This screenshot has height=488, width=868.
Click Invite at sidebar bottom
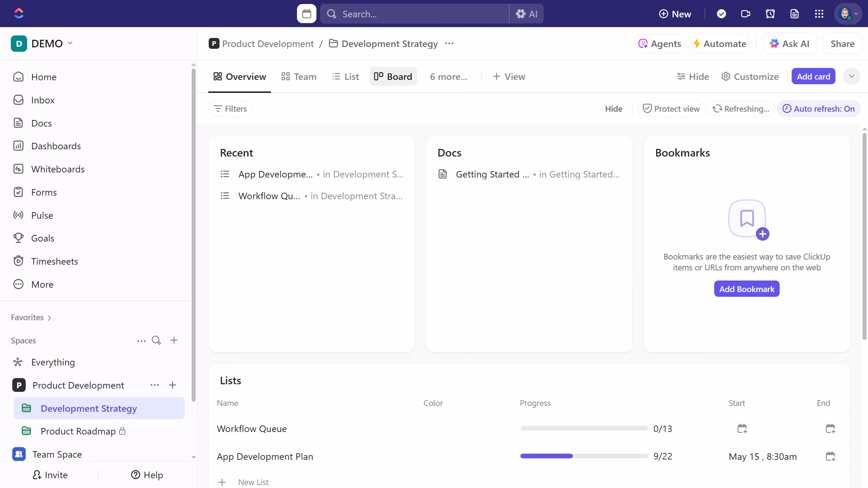[x=50, y=475]
